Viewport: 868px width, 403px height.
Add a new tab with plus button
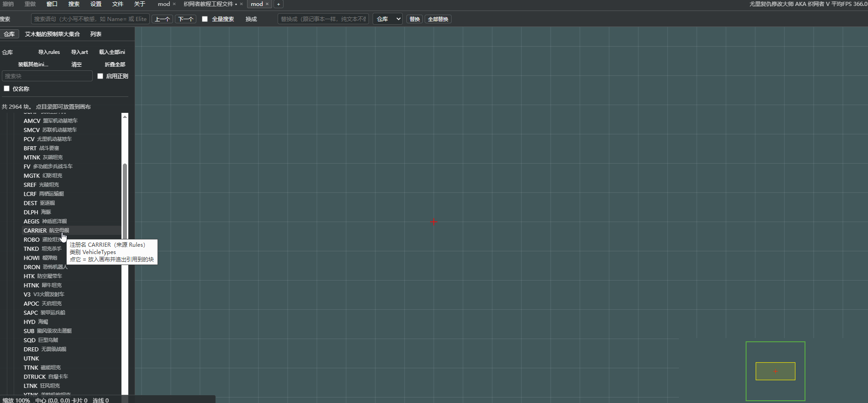tap(279, 4)
